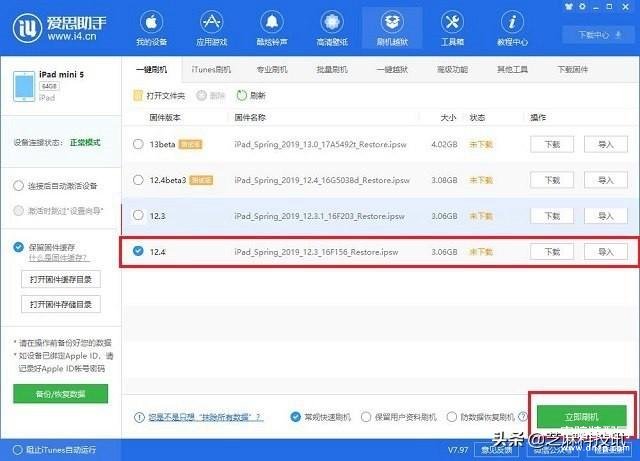This screenshot has width=640, height=461.
Task: Select the 13beta firmware radio button
Action: point(138,144)
